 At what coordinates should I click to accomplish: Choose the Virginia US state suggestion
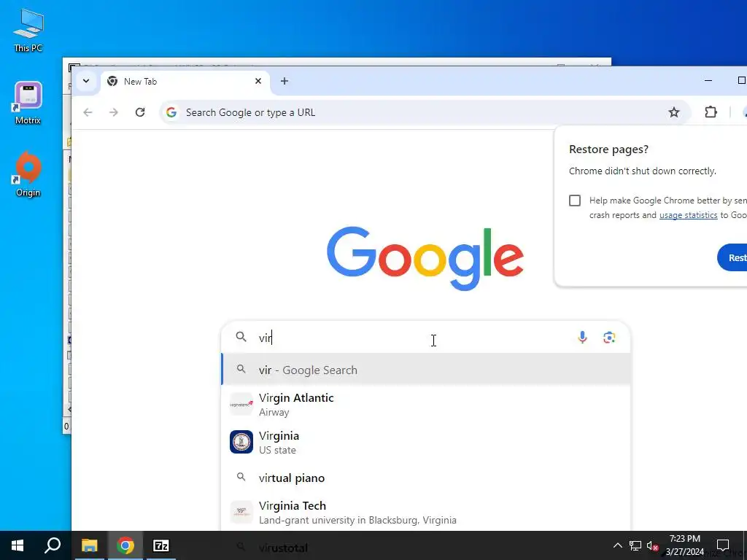426,443
